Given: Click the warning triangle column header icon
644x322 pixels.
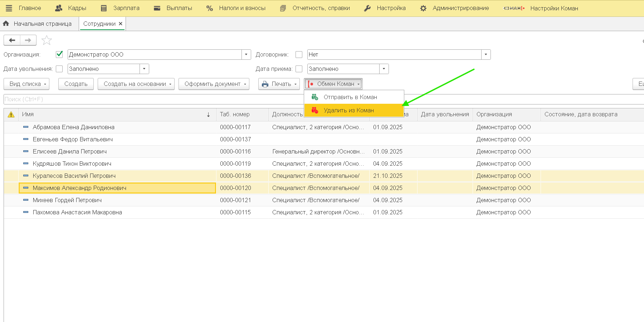Looking at the screenshot, I should 11,114.
